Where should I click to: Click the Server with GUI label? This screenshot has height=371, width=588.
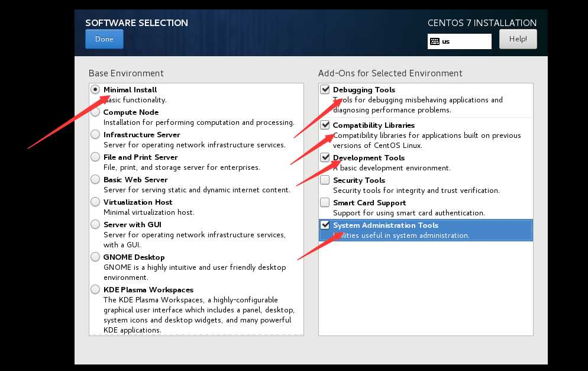133,225
